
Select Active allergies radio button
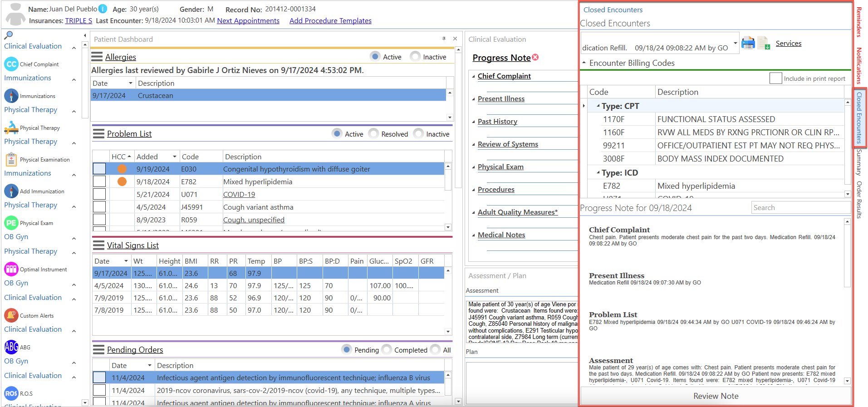375,56
